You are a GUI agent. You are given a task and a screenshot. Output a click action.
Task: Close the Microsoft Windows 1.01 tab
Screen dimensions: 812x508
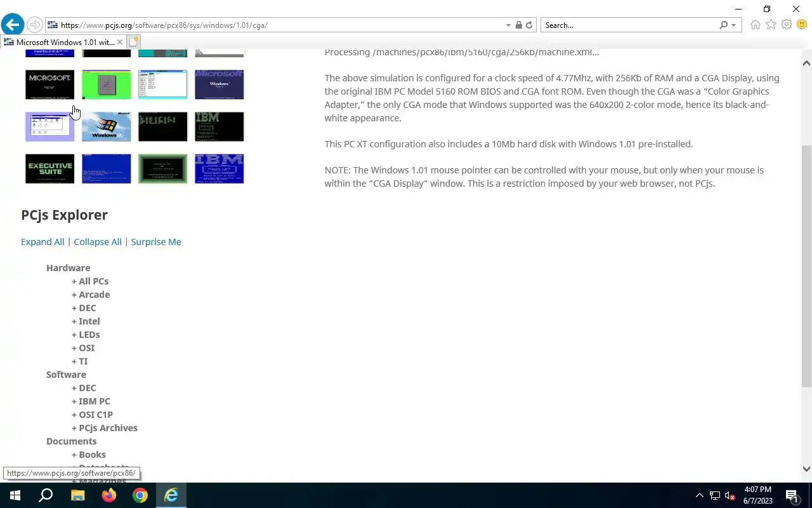coord(119,42)
